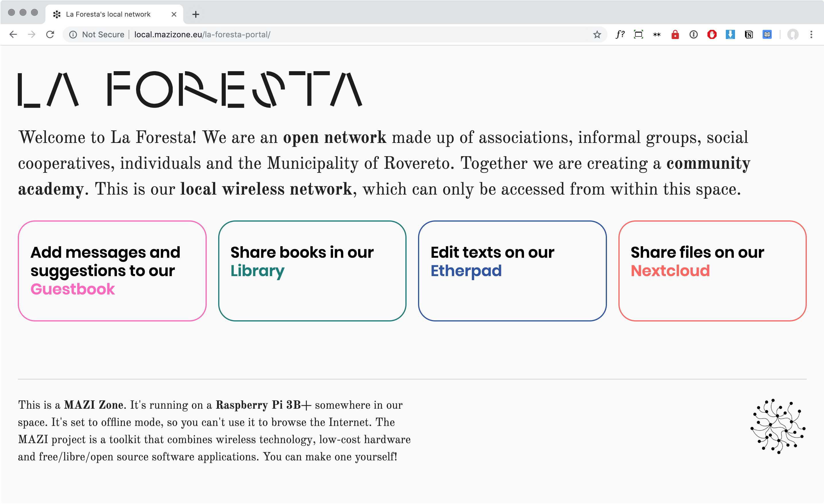
Task: Click the Etherpad link in third card
Action: pos(466,271)
